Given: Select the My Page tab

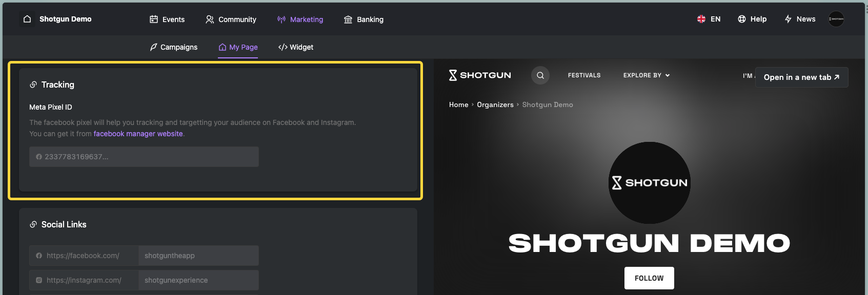Looking at the screenshot, I should point(238,47).
